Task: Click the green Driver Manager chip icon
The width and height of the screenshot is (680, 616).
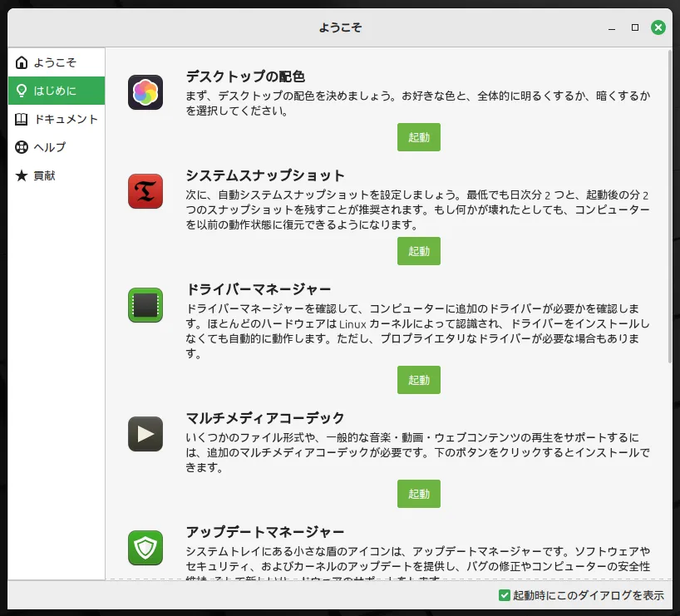Action: click(x=145, y=305)
